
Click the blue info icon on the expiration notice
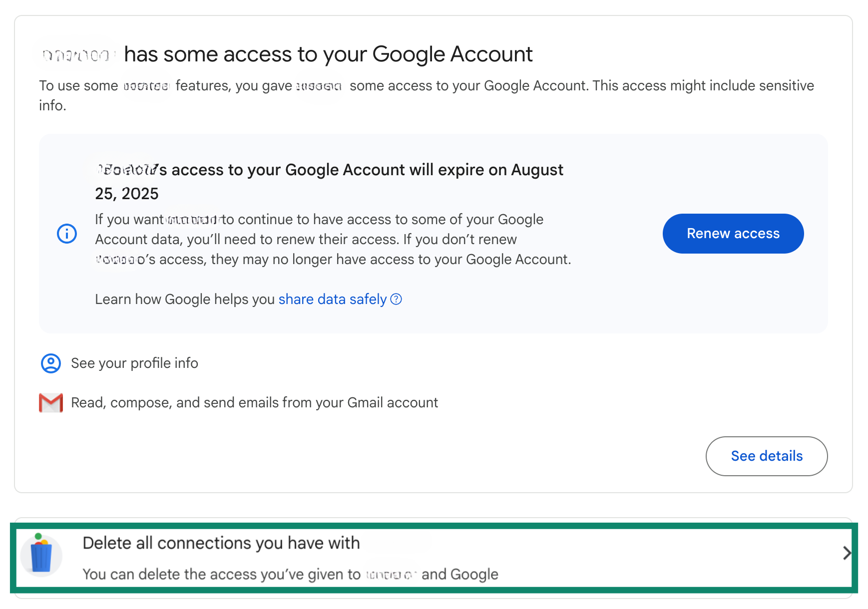pos(66,233)
